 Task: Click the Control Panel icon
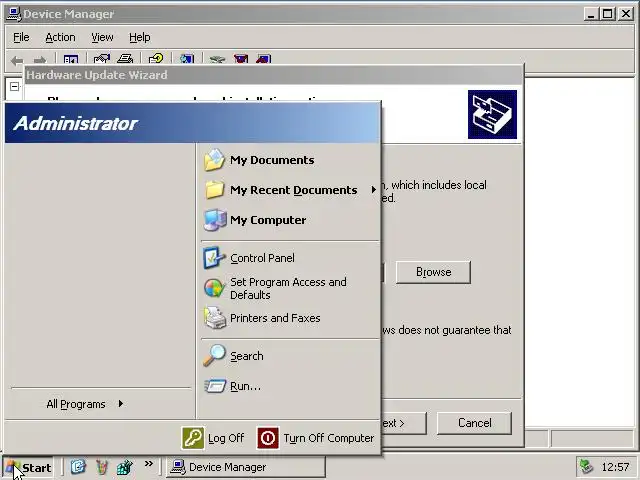214,258
